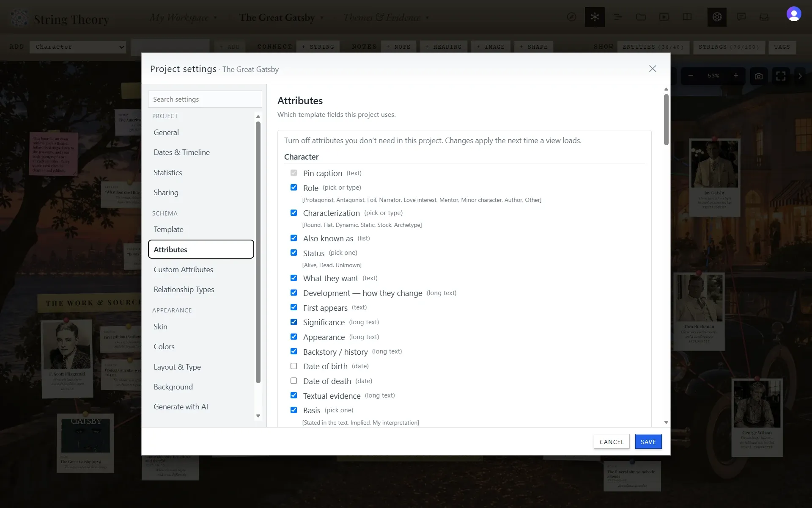Toggle the What they want checkbox
Viewport: 812px width, 508px height.
point(294,278)
